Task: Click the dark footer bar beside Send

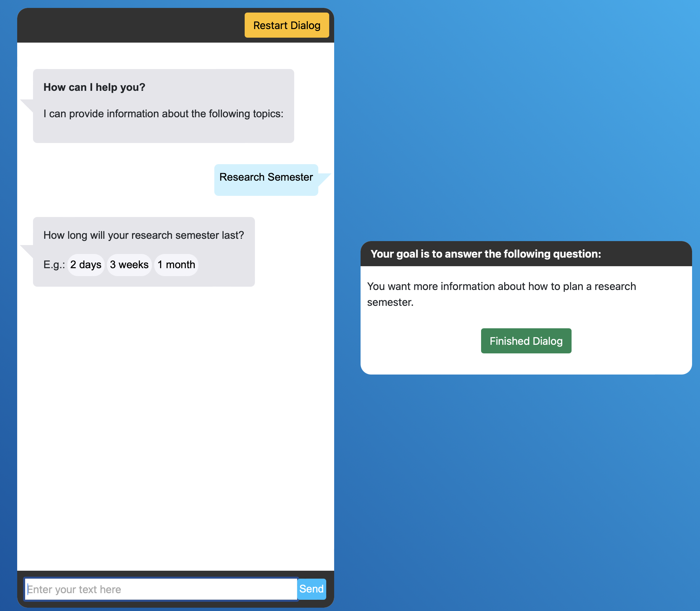Action: [330, 589]
